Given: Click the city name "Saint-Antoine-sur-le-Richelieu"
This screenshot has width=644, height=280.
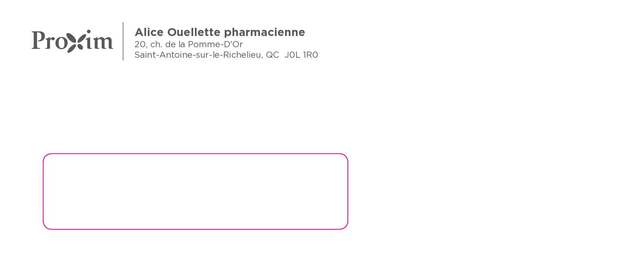Looking at the screenshot, I should 198,55.
